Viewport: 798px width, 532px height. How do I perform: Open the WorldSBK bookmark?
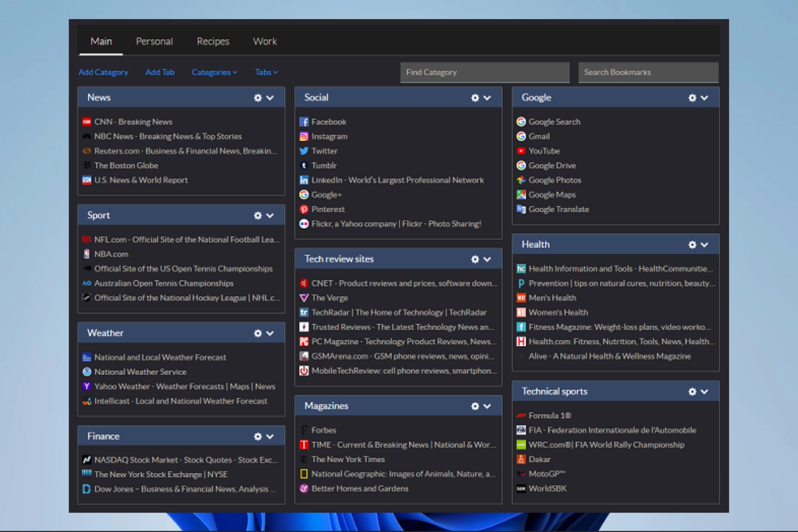coord(547,488)
